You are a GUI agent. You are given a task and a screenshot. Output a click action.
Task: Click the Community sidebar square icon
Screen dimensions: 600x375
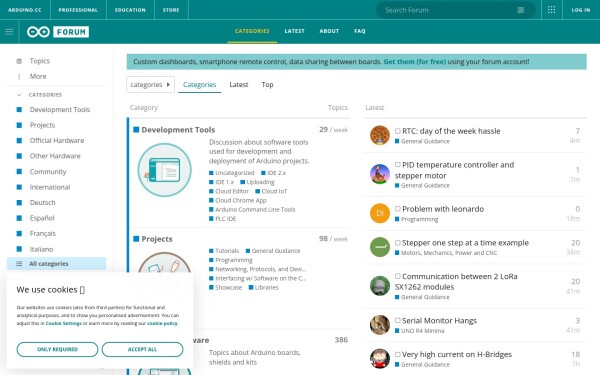click(19, 171)
